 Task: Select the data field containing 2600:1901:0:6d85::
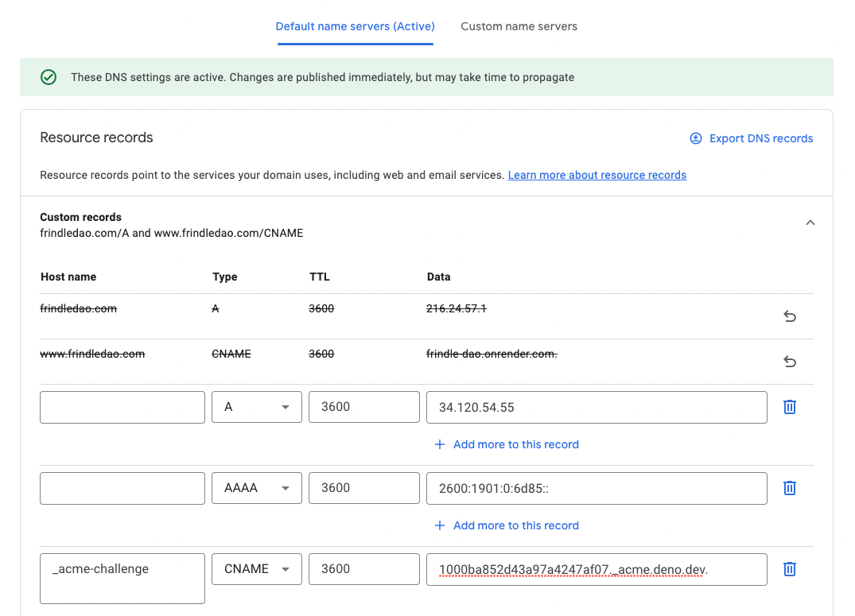pyautogui.click(x=597, y=487)
